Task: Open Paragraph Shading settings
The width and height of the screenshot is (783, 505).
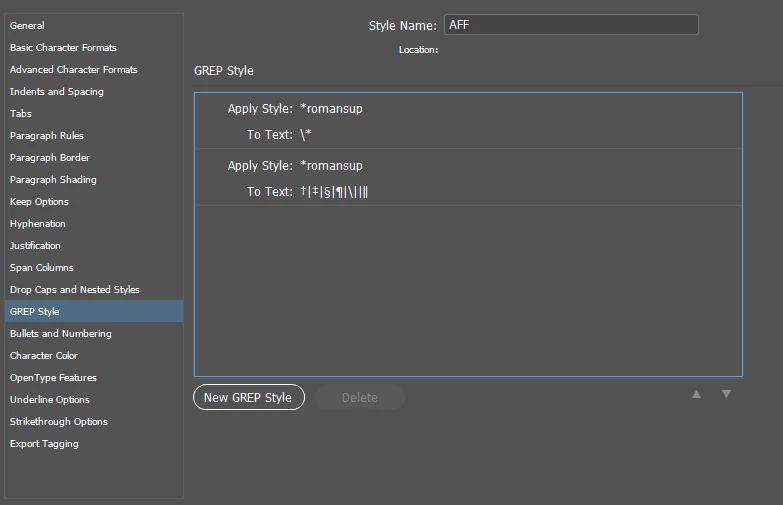Action: [94, 179]
